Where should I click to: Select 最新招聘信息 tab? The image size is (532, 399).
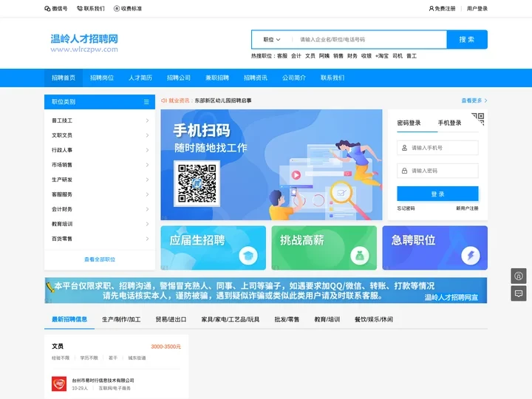pos(69,319)
